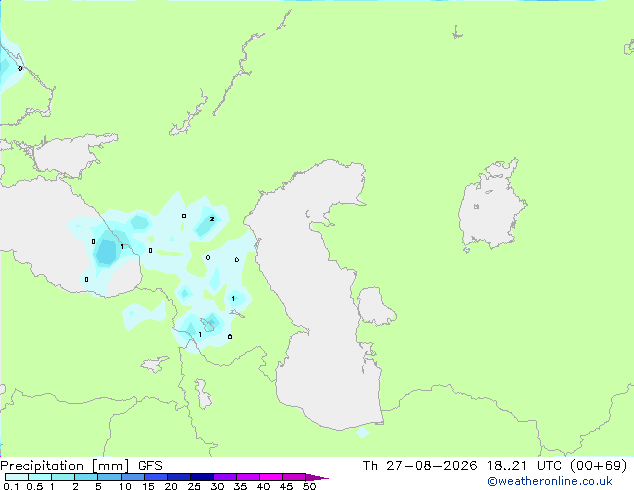
Task: Choose the 5–10 mm blue legend swatch
Action: click(109, 477)
